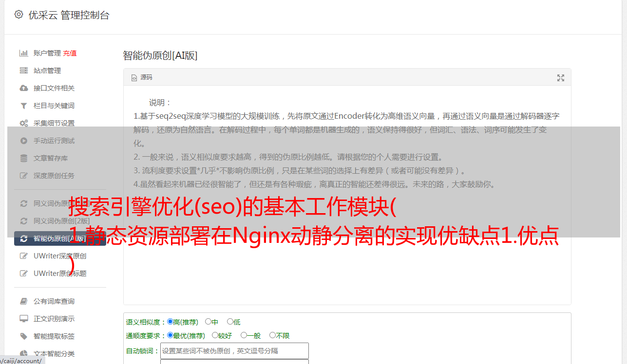Open 账户管理 bar chart icon
The image size is (627, 364).
23,53
